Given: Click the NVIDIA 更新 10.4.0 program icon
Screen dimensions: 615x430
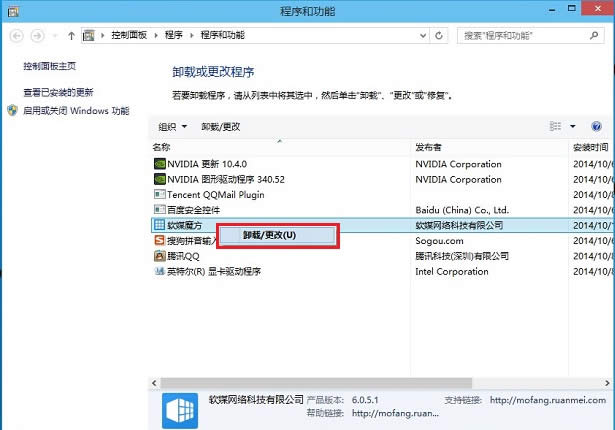Looking at the screenshot, I should 158,164.
